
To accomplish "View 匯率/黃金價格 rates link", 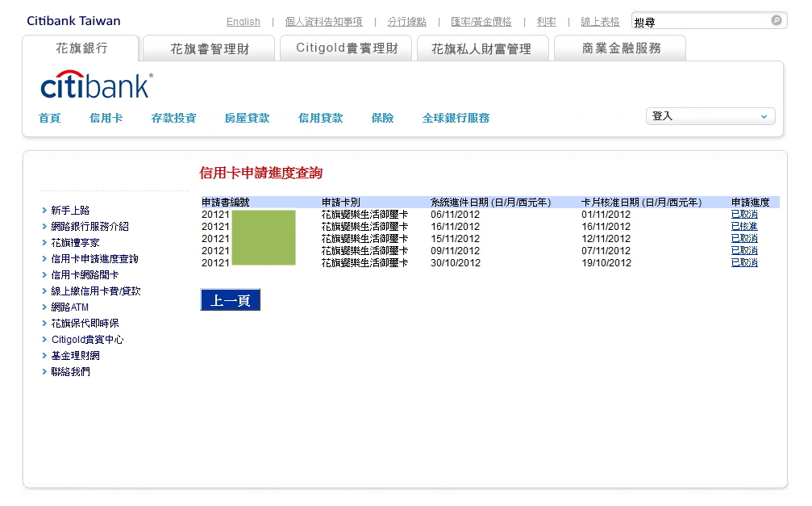I will pyautogui.click(x=481, y=22).
